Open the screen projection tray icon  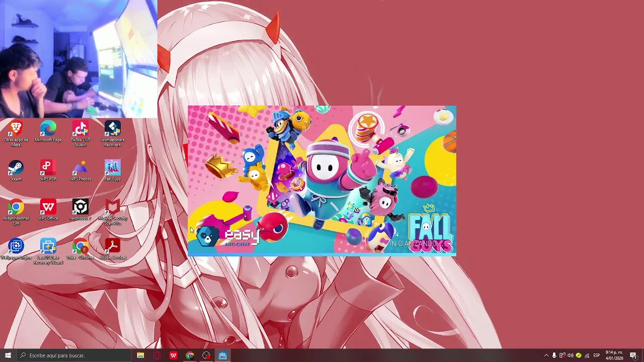(562, 355)
